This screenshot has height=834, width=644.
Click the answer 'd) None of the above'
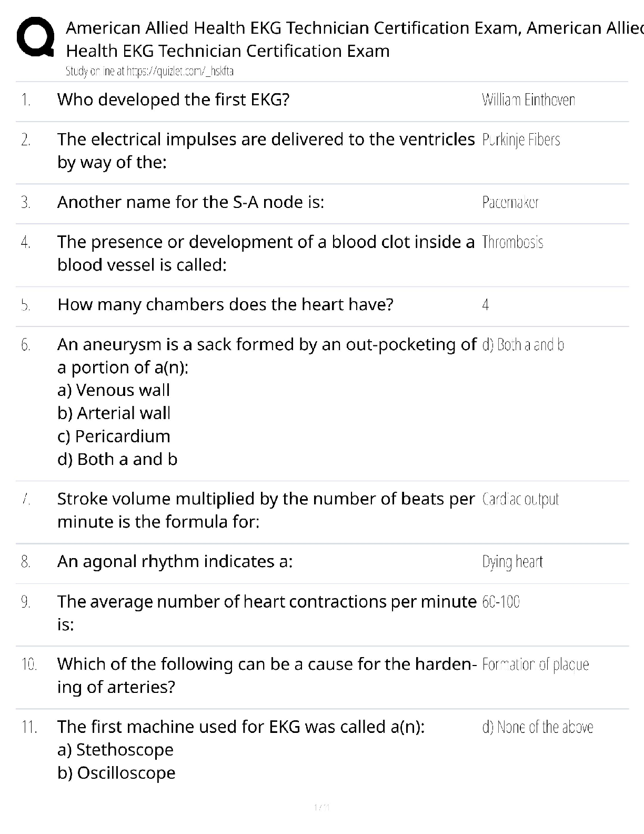click(x=538, y=727)
